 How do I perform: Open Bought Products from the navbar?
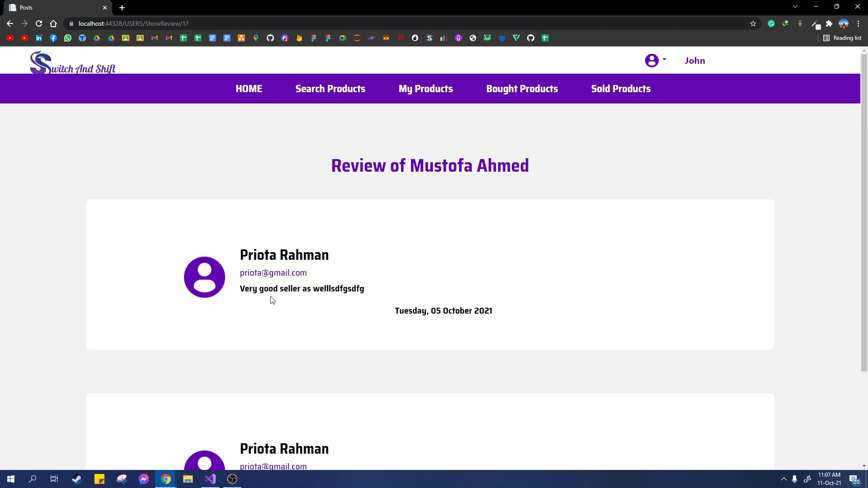pyautogui.click(x=522, y=89)
